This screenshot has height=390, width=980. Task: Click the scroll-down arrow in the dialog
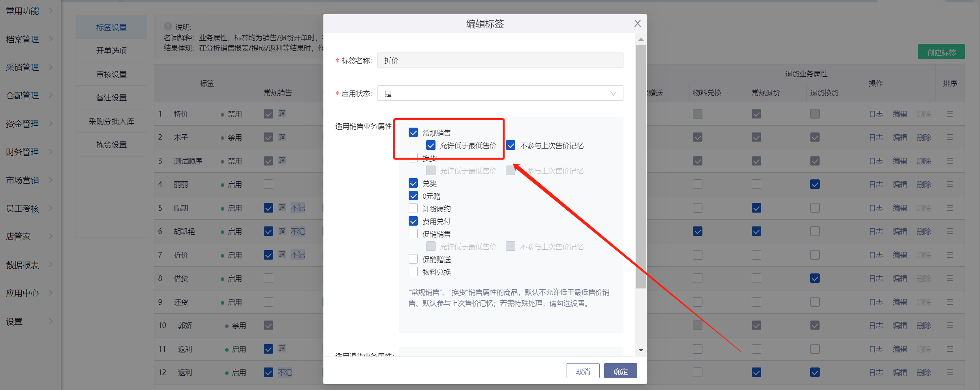pos(641,350)
